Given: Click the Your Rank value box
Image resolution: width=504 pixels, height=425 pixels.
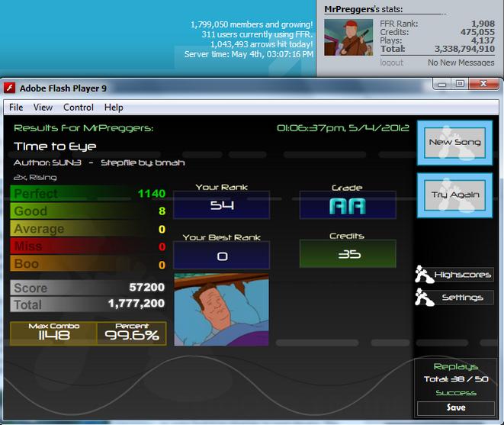Looking at the screenshot, I should [221, 205].
